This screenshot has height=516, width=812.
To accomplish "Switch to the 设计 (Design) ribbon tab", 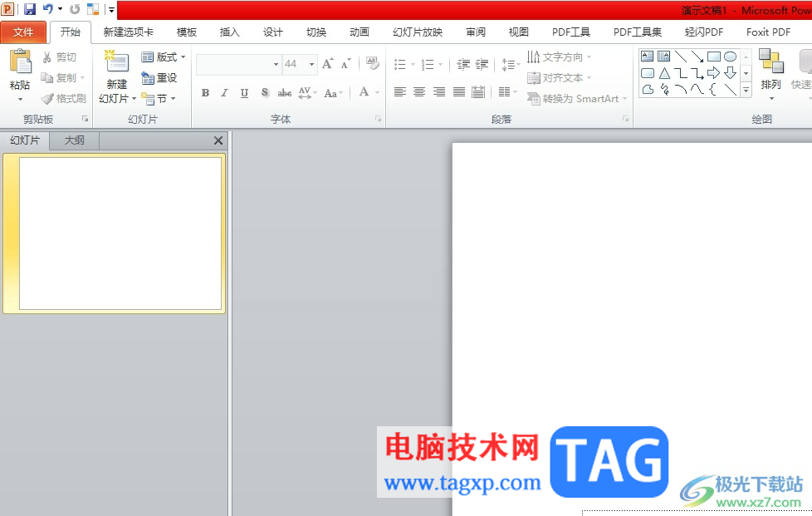I will click(x=272, y=32).
